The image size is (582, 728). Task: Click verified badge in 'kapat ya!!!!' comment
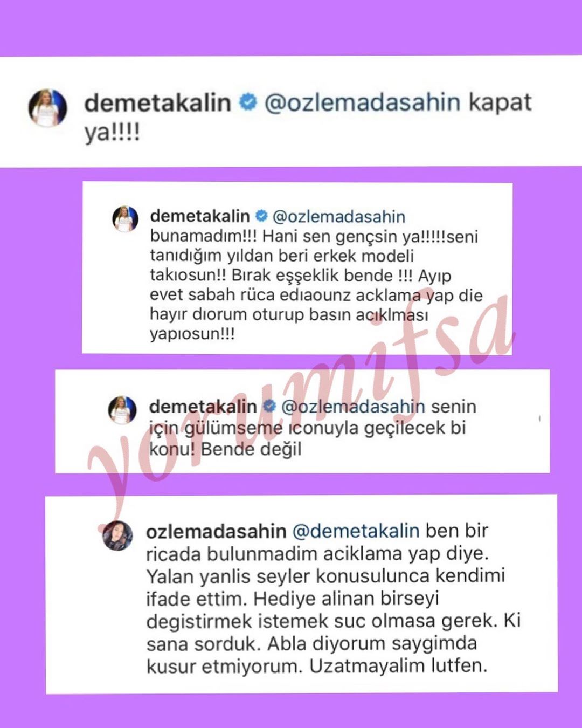[248, 102]
